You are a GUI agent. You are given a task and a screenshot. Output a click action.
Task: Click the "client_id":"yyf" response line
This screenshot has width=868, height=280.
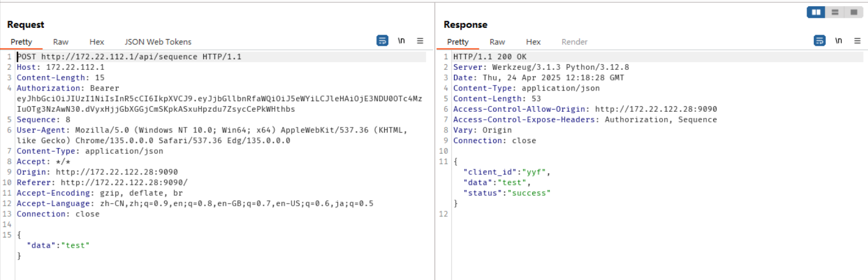coord(507,172)
